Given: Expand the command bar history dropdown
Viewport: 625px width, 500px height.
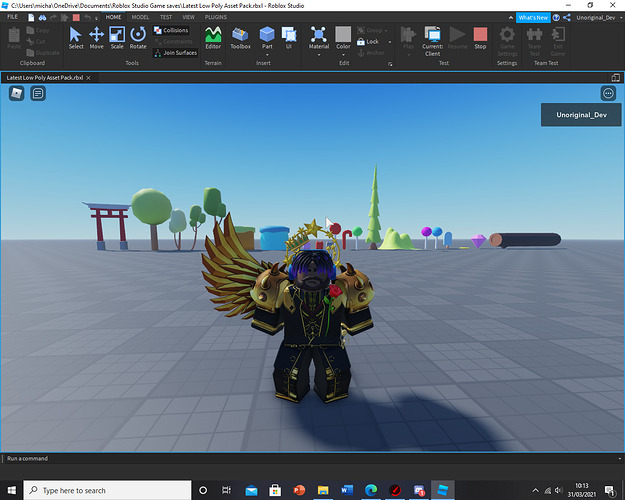Looking at the screenshot, I should [x=620, y=459].
